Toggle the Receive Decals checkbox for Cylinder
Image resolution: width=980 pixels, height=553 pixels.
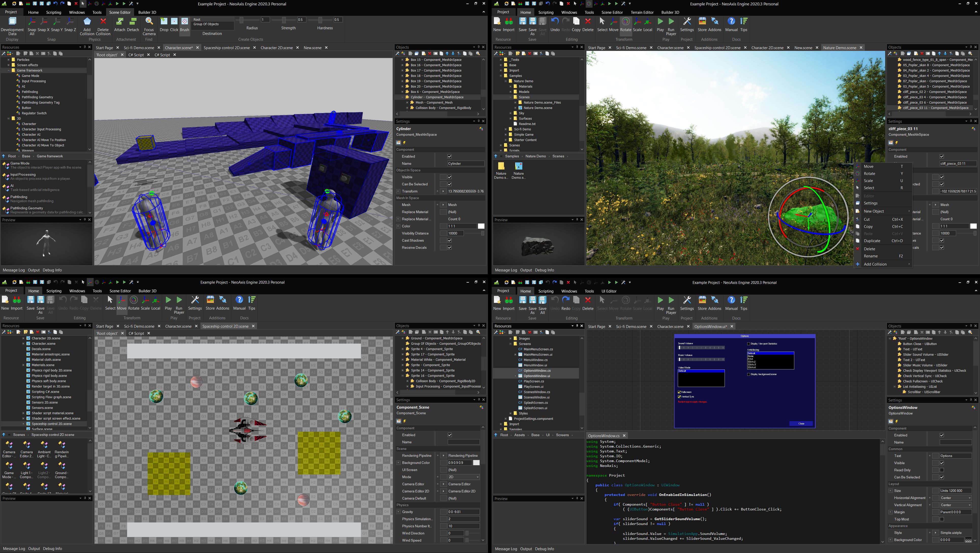[x=449, y=248]
